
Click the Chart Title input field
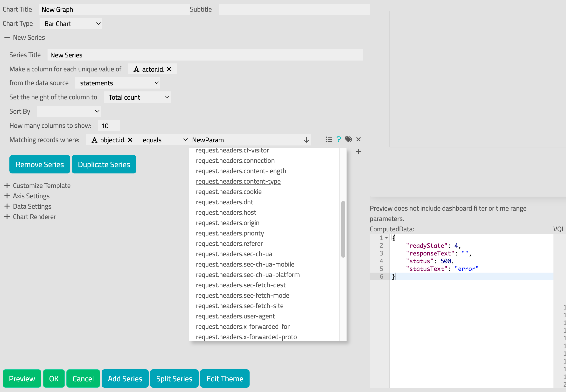pos(114,10)
